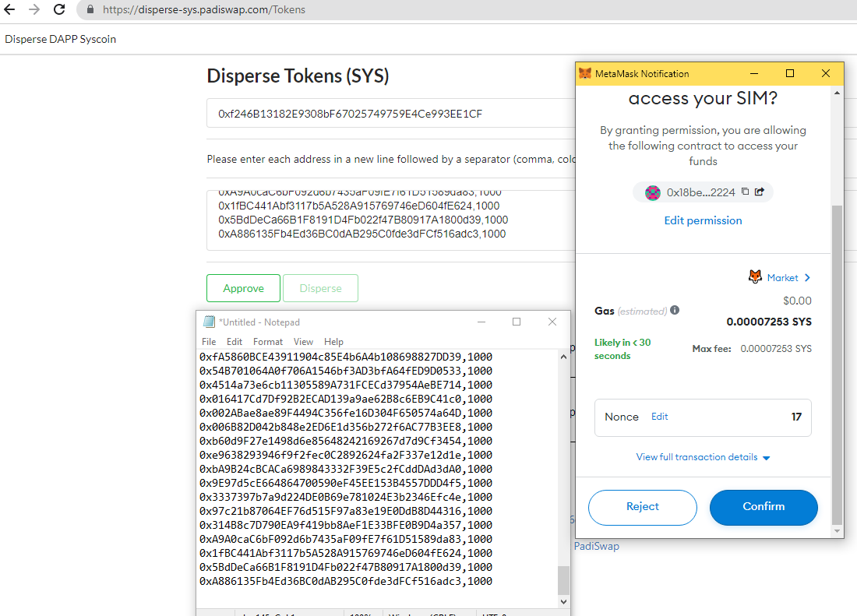Viewport: 857px width, 616px height.
Task: Go back with browser back arrow
Action: tap(10, 9)
